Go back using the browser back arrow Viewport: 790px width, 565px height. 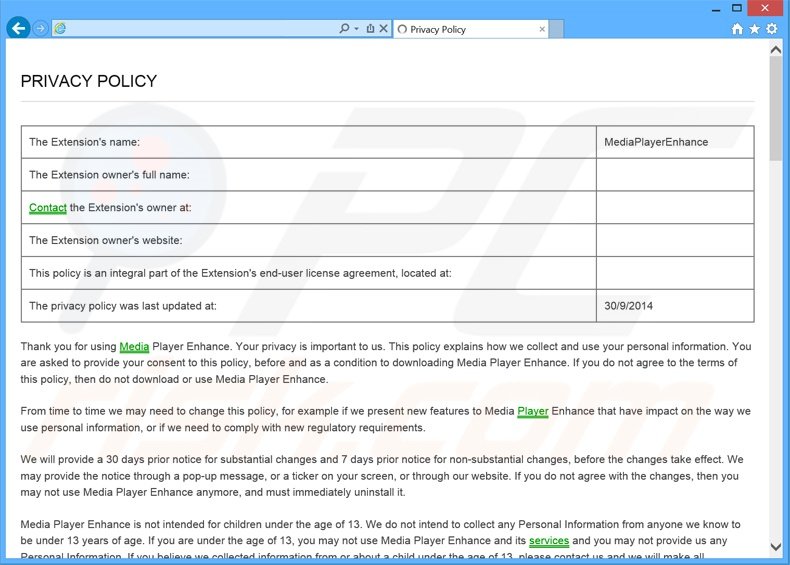click(18, 28)
